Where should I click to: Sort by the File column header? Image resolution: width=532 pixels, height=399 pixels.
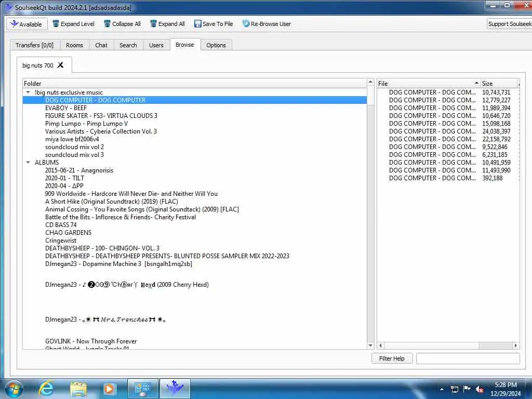[x=429, y=84]
